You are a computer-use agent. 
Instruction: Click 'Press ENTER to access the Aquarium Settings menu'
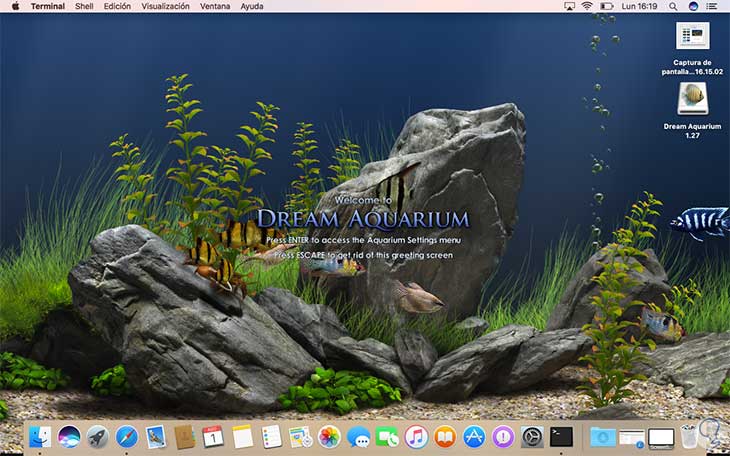click(363, 240)
